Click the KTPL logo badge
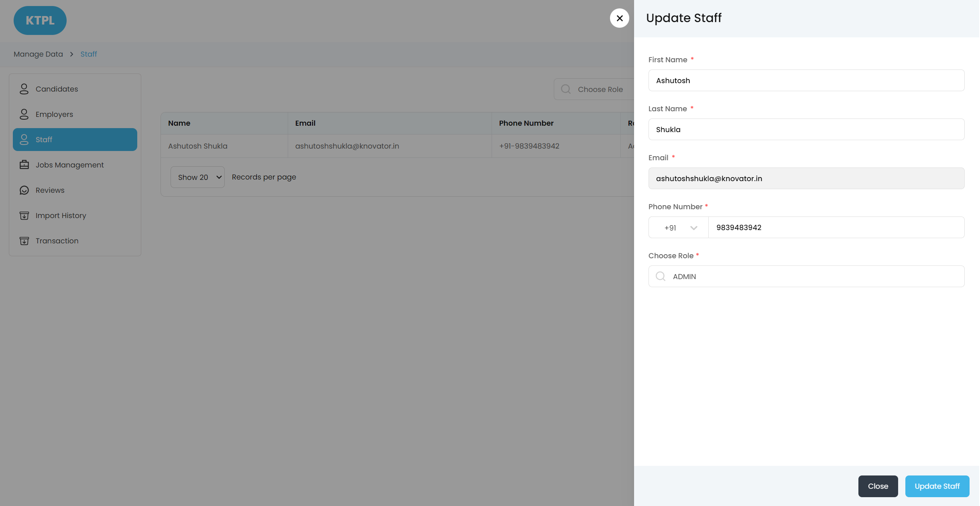This screenshot has height=506, width=980. [x=40, y=20]
